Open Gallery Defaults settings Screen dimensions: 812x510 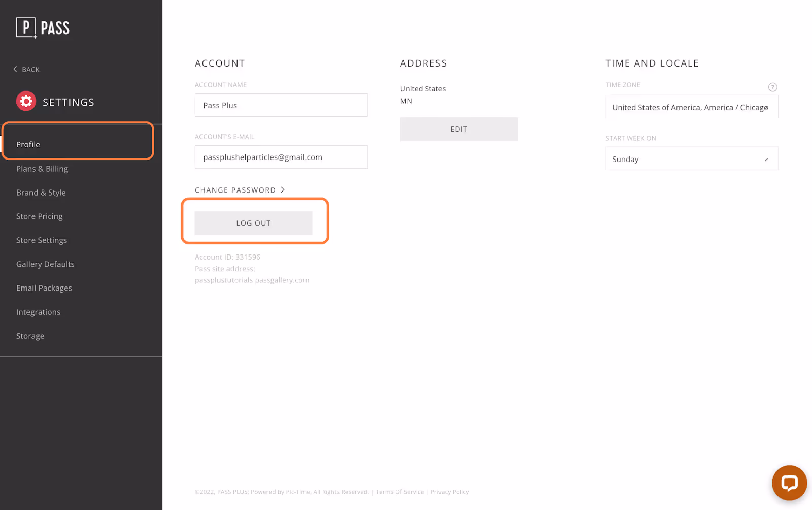point(45,264)
